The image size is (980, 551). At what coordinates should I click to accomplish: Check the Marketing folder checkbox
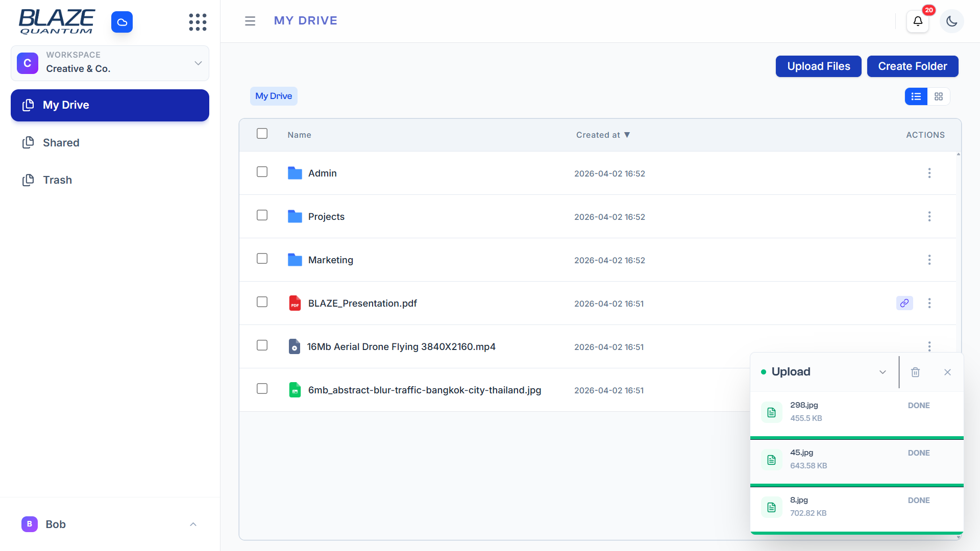[x=262, y=259]
